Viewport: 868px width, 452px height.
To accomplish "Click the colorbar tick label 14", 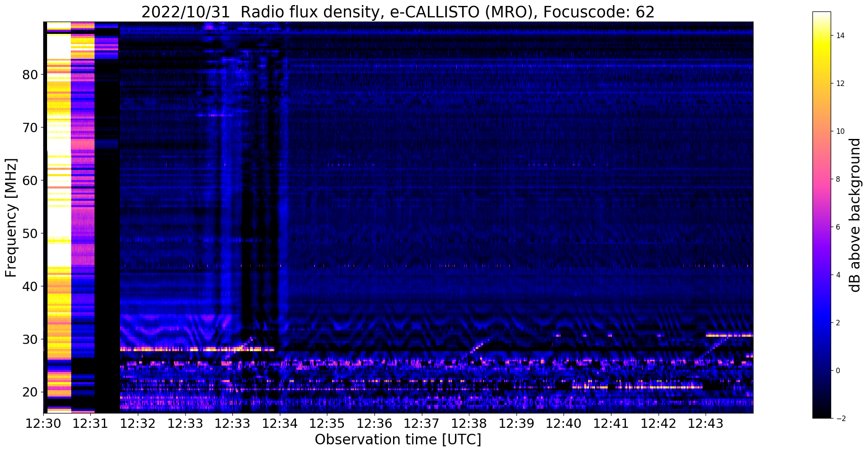I will pyautogui.click(x=840, y=36).
